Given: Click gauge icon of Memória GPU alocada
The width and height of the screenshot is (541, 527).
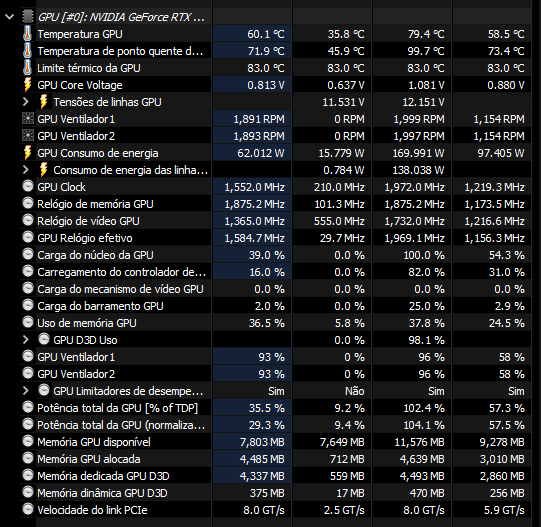Looking at the screenshot, I should tap(28, 458).
